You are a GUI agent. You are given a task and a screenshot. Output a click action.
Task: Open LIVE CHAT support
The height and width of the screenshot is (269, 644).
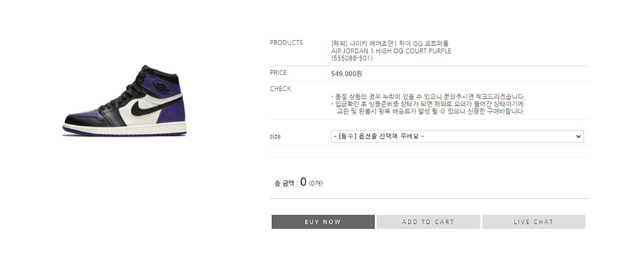534,222
